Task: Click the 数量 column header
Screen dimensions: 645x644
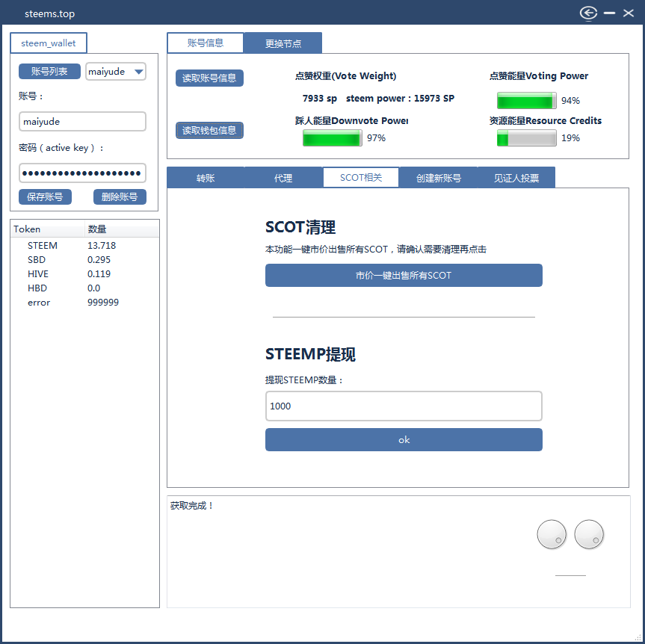Action: coord(122,229)
